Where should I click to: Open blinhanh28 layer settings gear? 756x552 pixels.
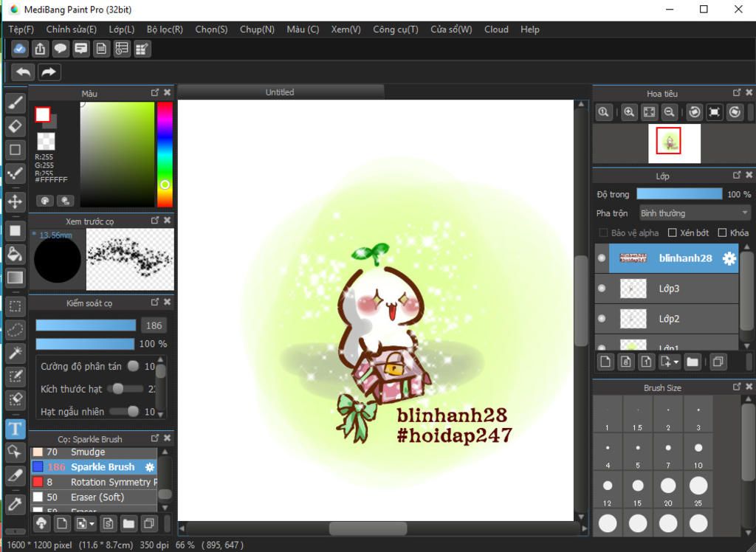(729, 258)
